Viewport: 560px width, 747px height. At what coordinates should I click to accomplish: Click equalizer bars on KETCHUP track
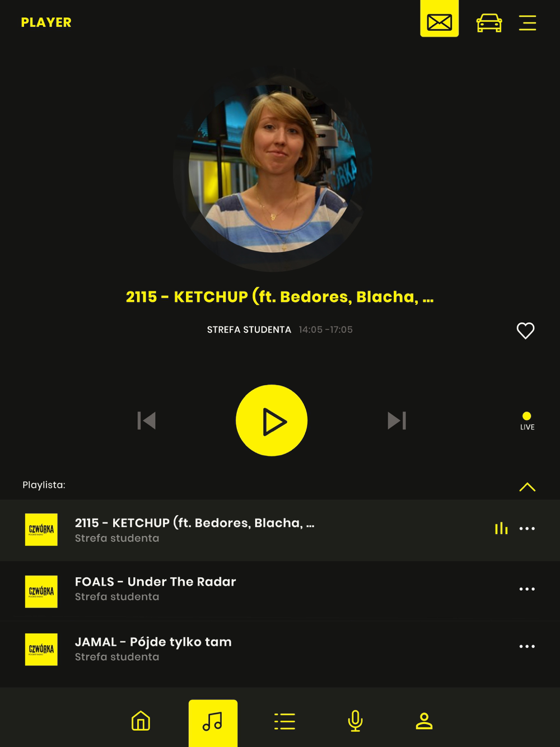(x=501, y=529)
